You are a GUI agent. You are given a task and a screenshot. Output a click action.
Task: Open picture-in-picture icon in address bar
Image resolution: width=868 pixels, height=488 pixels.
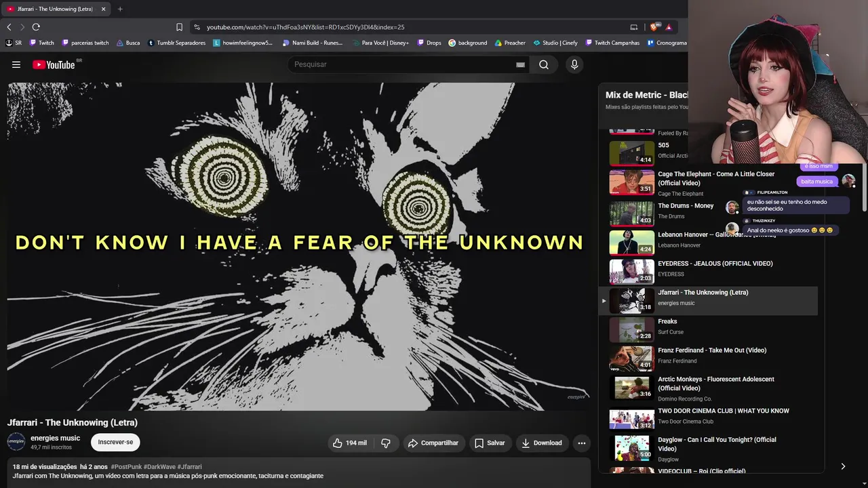pyautogui.click(x=634, y=27)
